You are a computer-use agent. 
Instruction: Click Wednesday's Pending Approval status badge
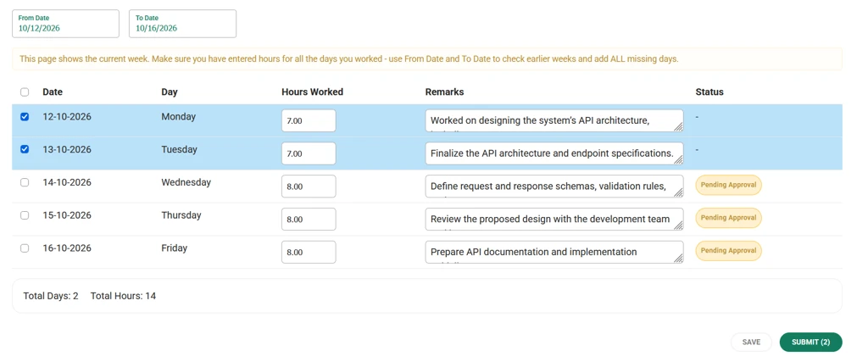(x=728, y=185)
